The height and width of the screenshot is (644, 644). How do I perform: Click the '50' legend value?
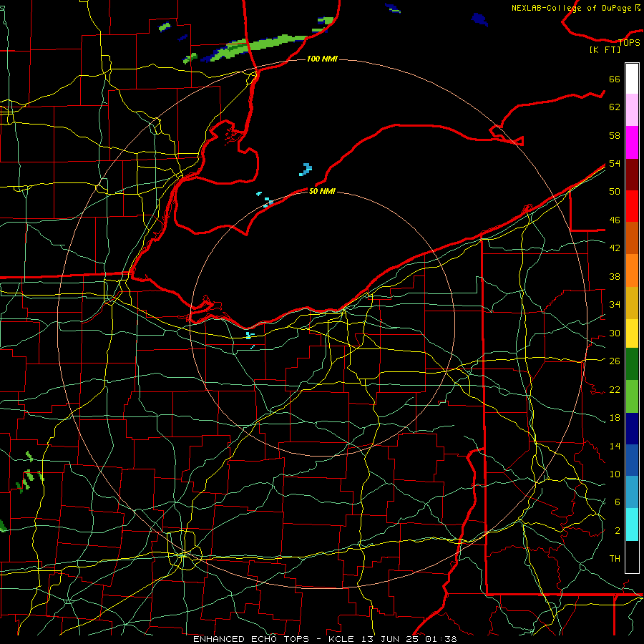(615, 192)
